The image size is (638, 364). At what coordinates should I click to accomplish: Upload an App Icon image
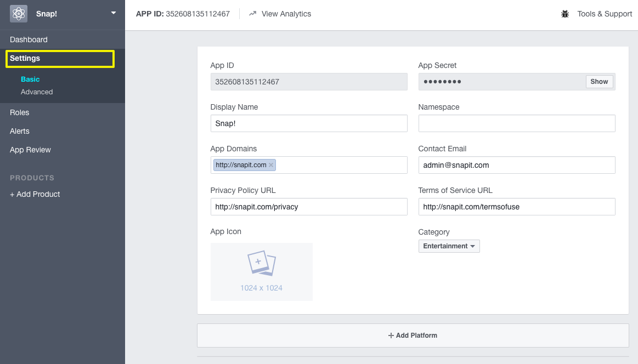262,272
